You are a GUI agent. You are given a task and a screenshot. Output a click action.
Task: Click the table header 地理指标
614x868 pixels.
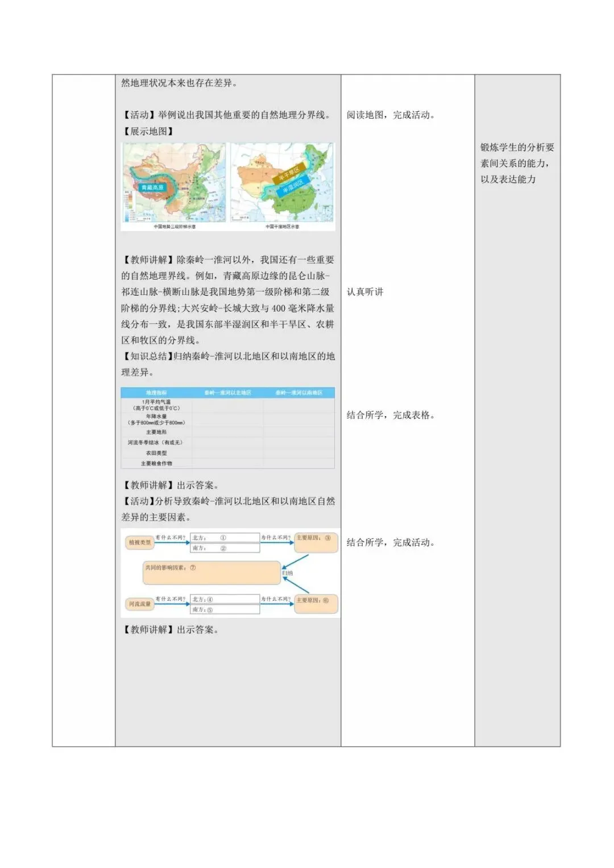point(156,393)
